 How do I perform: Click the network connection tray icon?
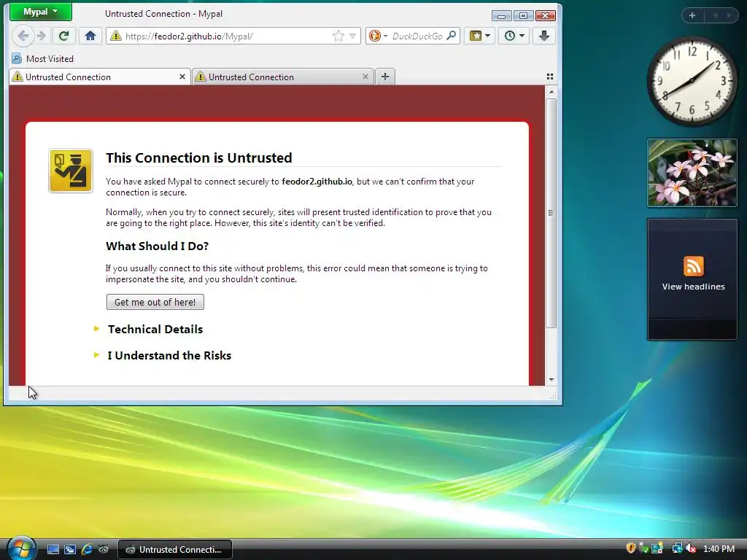coord(677,548)
